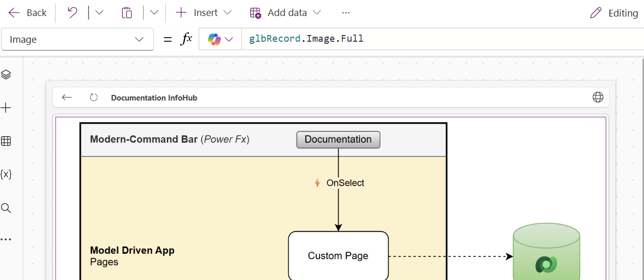Expand the undo options chevron
Screen dimensions: 644x280
pyautogui.click(x=99, y=13)
